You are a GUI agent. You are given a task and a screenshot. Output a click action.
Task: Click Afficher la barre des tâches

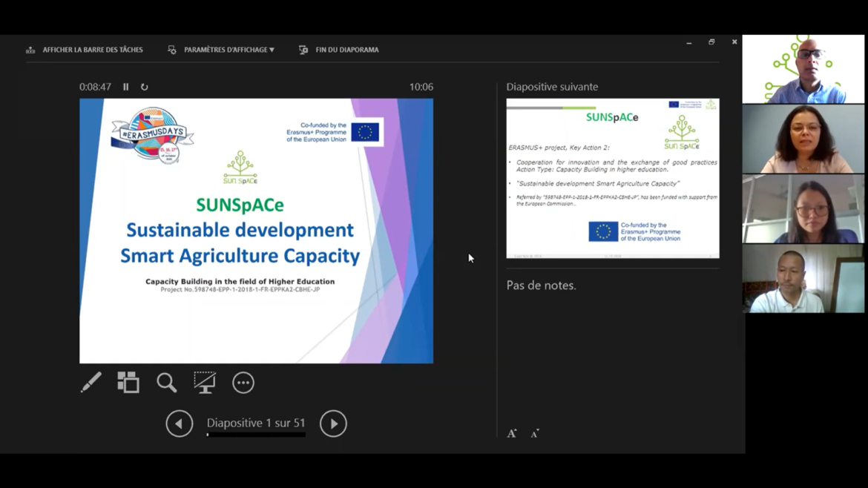[x=93, y=50]
